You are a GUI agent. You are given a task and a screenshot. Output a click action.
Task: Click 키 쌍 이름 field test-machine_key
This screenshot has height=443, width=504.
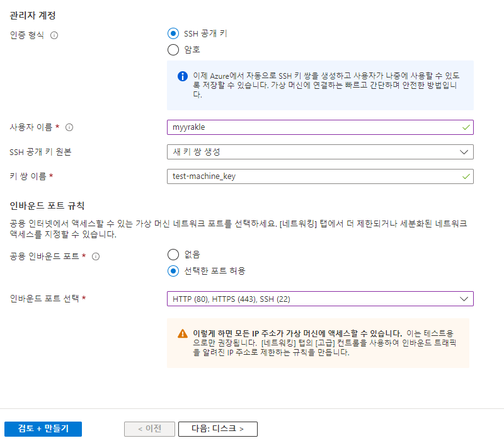click(315, 176)
